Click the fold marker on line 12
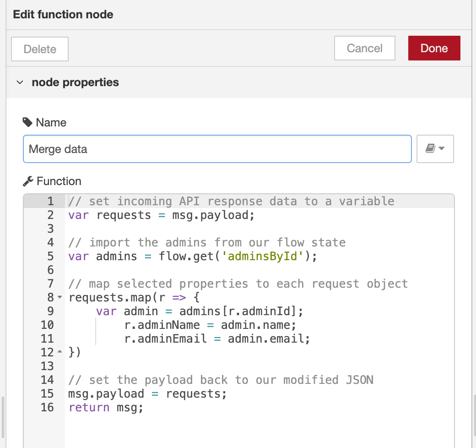 pos(60,352)
